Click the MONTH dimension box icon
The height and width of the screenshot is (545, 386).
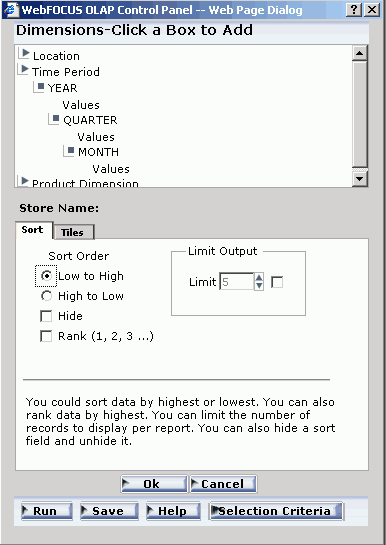pyautogui.click(x=71, y=150)
